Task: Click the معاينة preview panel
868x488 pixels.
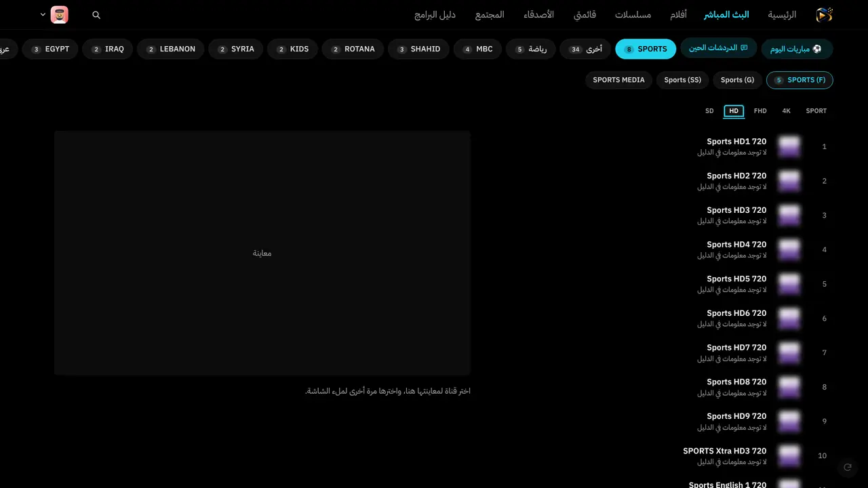Action: (x=262, y=253)
